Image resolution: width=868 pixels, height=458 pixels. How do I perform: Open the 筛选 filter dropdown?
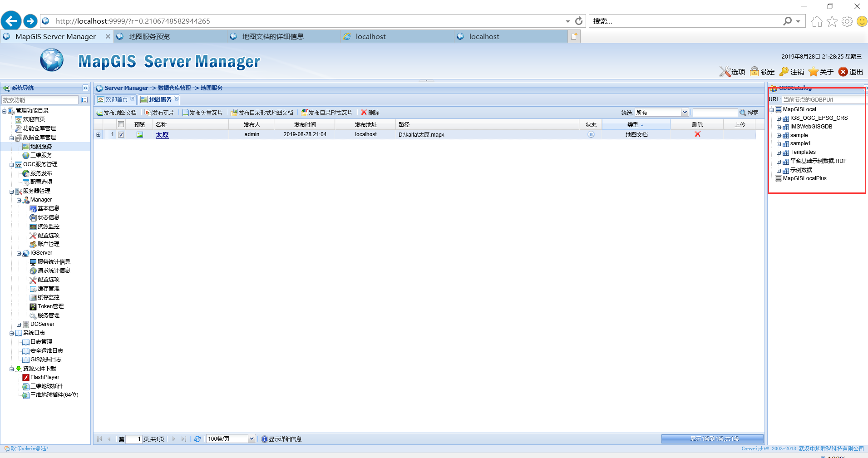point(685,112)
